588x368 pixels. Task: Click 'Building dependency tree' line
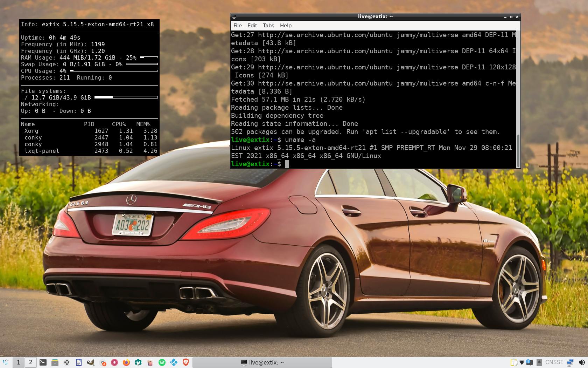click(277, 116)
